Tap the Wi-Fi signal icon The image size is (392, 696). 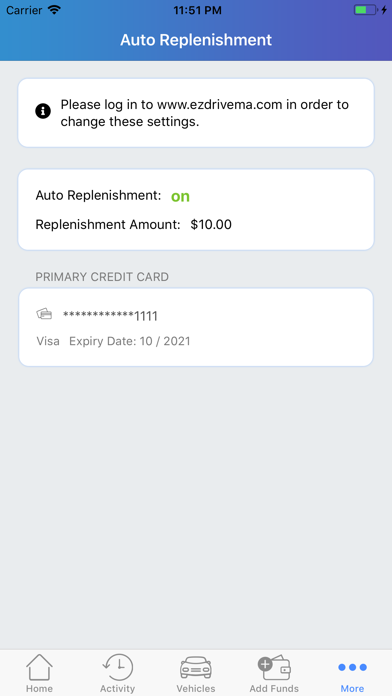pos(54,10)
